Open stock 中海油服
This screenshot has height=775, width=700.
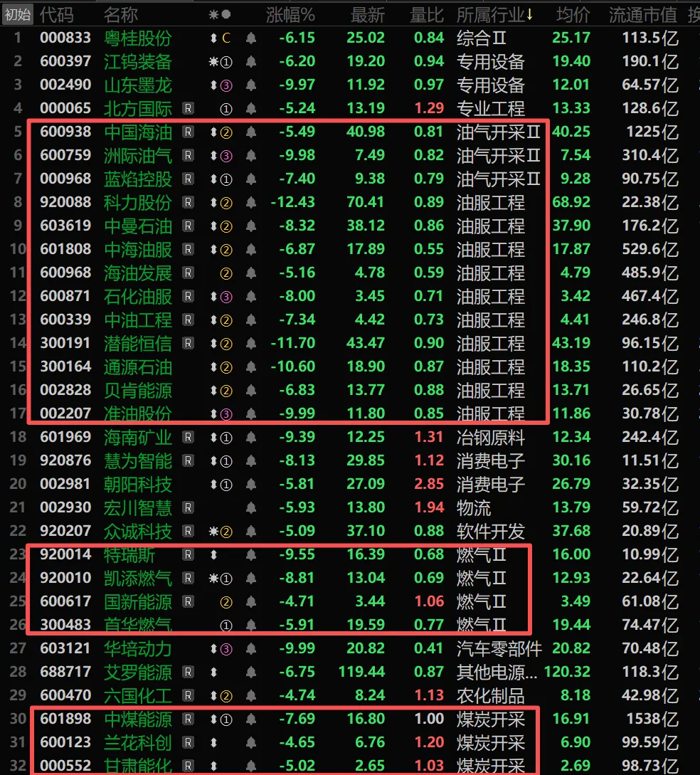click(138, 250)
